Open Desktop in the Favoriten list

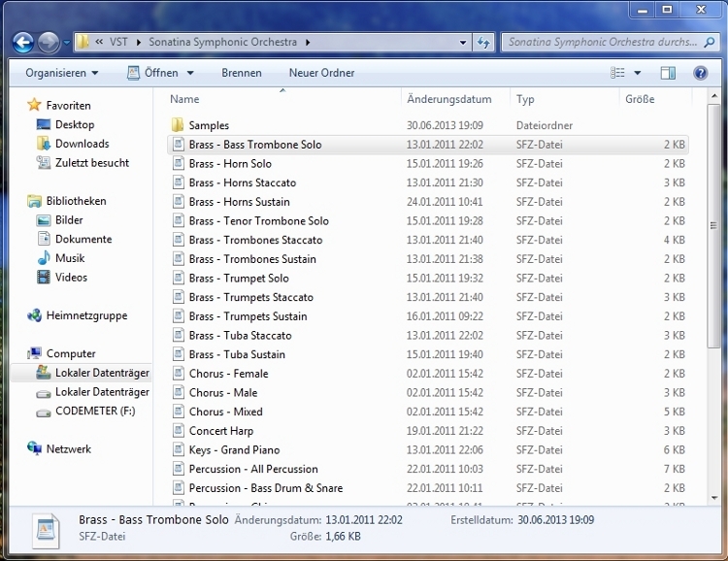point(75,124)
